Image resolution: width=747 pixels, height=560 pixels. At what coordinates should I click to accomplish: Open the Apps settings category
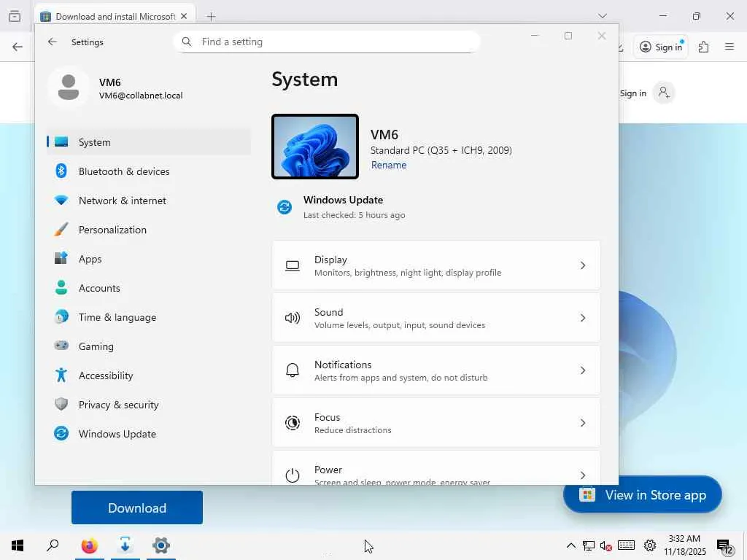click(149, 259)
